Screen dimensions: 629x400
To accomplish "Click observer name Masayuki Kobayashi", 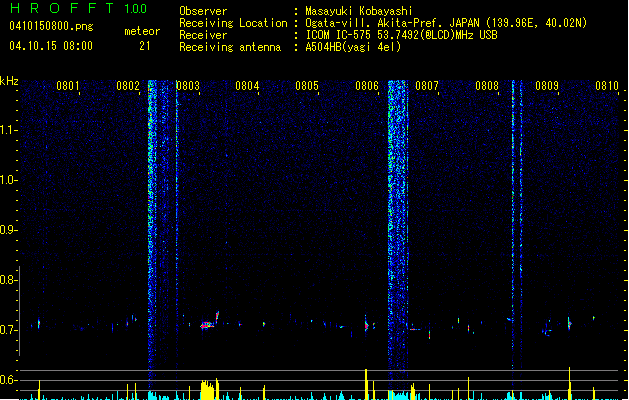I will pyautogui.click(x=359, y=11).
